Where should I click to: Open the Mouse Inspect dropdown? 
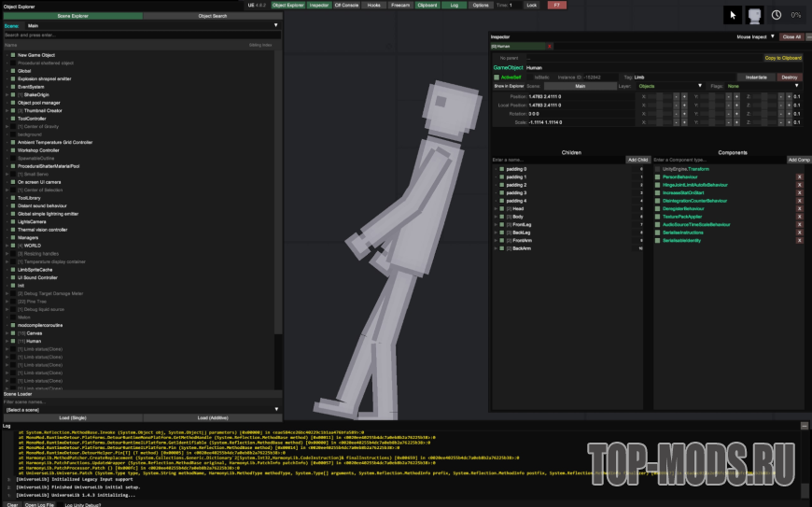[756, 36]
